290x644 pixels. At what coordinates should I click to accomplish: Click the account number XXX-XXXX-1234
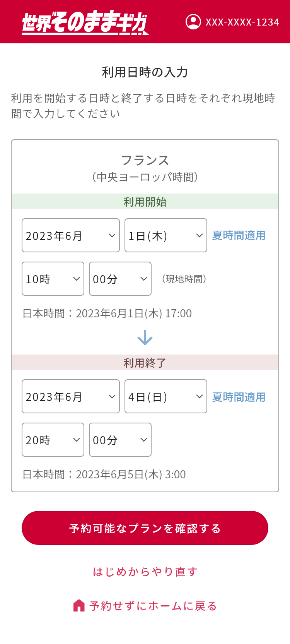tap(242, 22)
